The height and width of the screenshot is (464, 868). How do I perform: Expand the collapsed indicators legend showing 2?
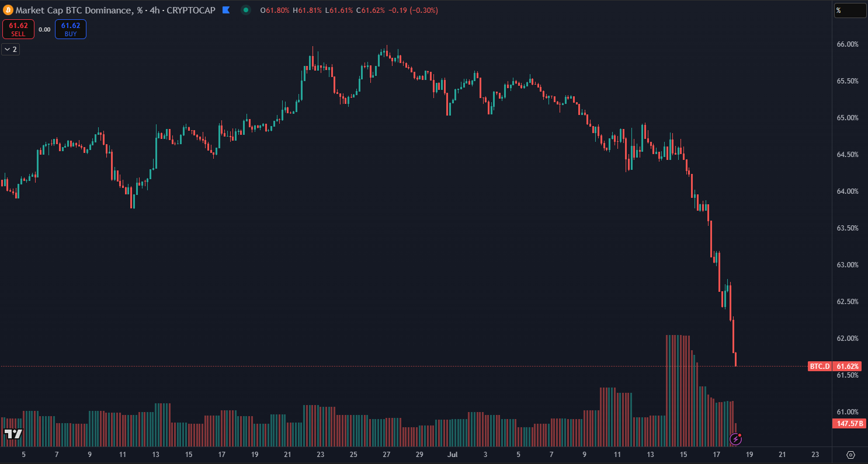coord(11,50)
